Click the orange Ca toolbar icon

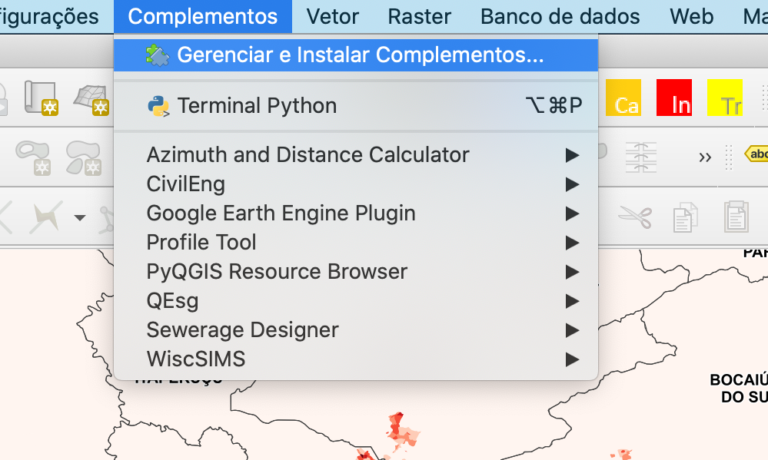(626, 100)
